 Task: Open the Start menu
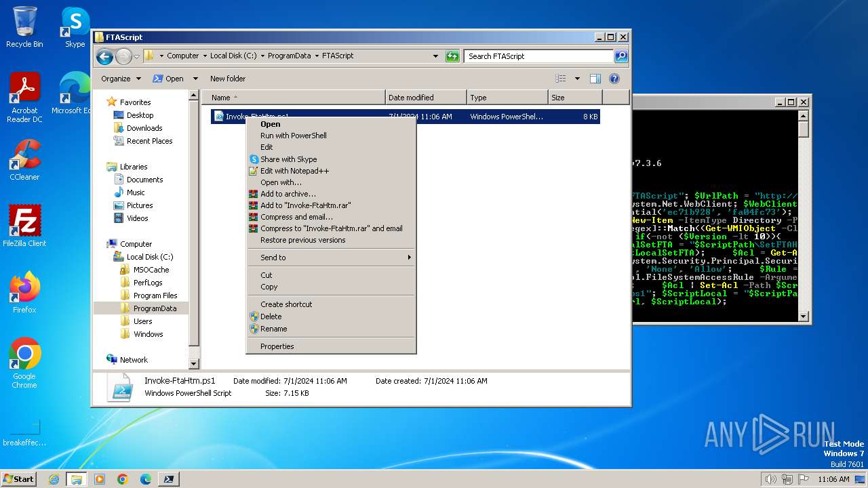point(18,479)
